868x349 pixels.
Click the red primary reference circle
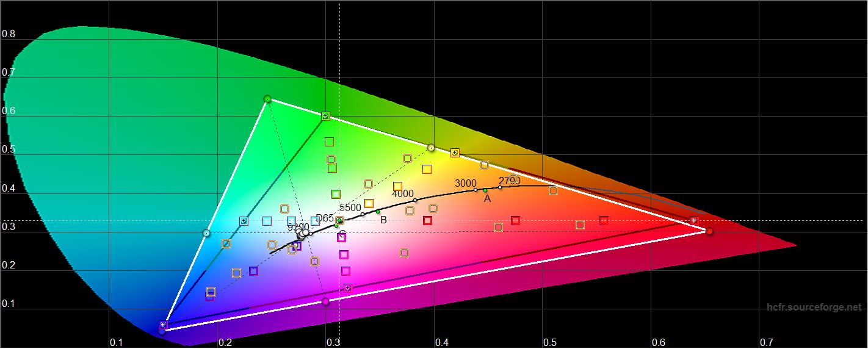pos(709,231)
